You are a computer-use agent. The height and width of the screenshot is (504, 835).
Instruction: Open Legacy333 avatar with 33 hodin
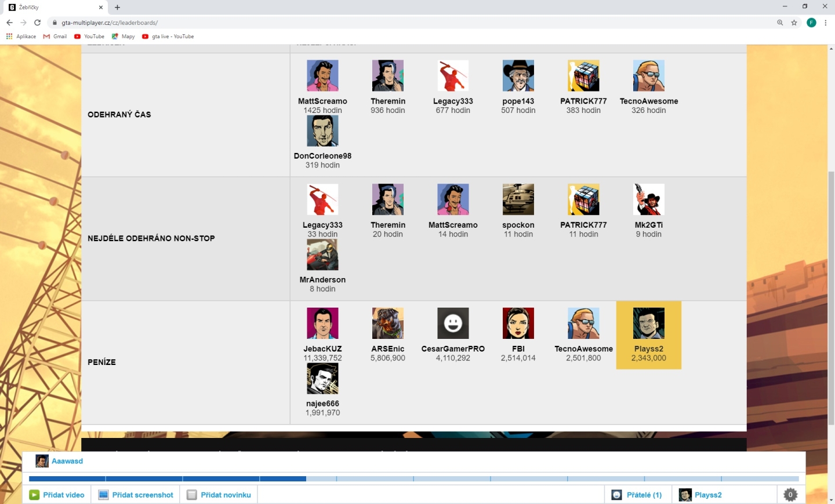[322, 199]
